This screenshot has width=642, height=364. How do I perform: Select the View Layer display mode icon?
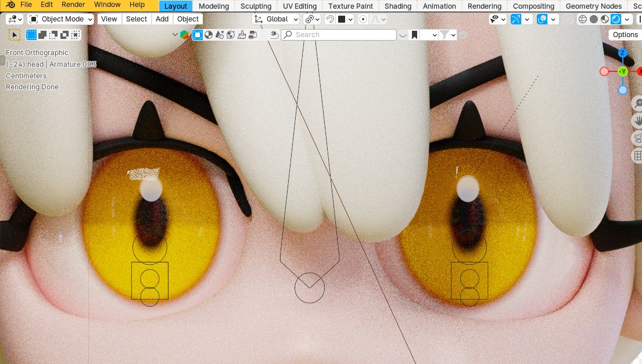(198, 35)
